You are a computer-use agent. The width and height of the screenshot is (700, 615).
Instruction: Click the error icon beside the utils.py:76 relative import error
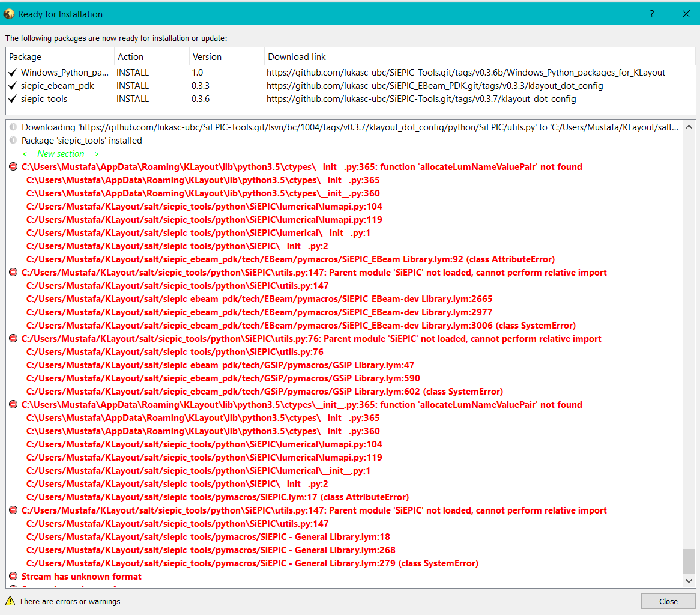pos(13,338)
